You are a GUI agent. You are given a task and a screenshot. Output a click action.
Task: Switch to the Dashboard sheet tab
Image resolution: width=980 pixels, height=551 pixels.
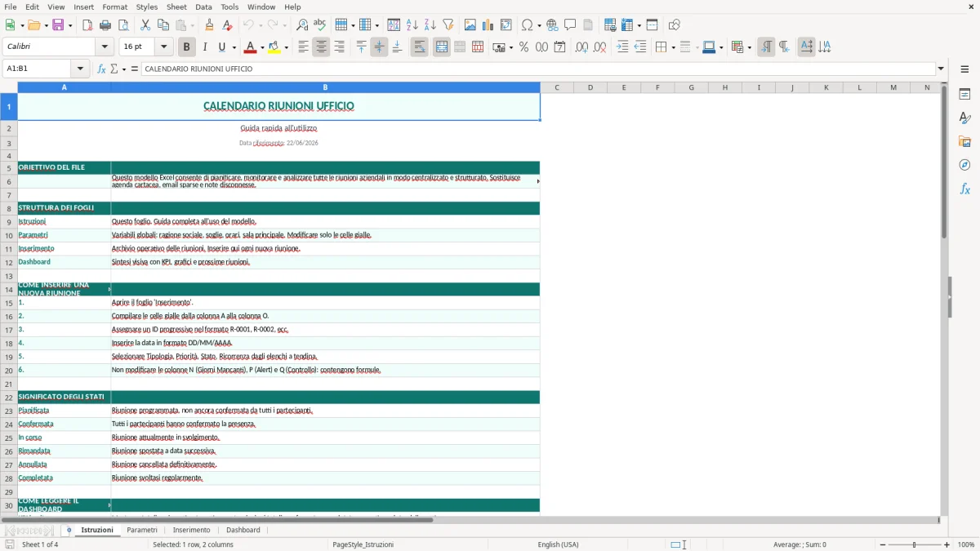(x=243, y=530)
